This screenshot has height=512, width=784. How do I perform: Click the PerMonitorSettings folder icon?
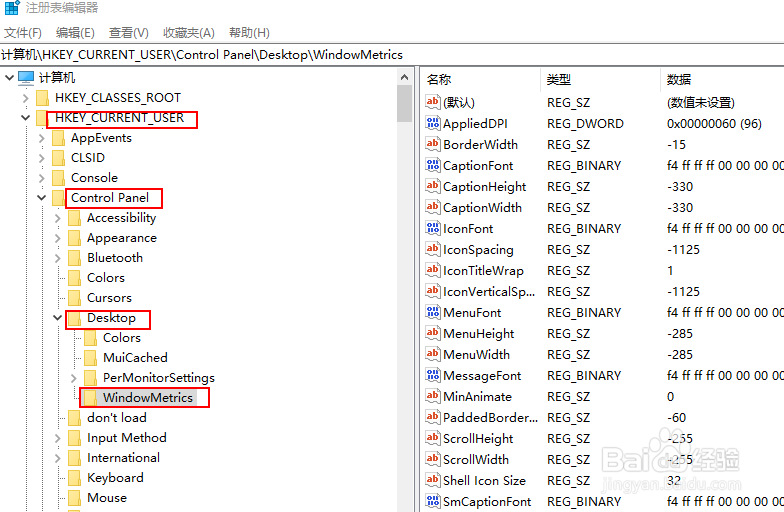[90, 378]
